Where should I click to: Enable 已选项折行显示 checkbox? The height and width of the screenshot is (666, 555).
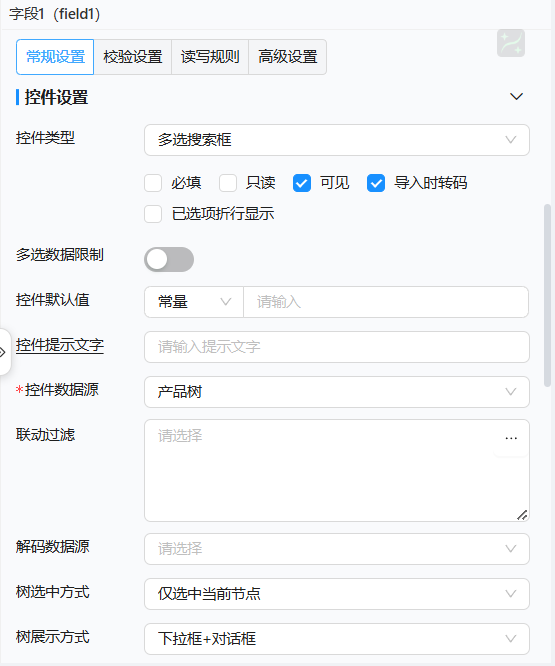[153, 214]
